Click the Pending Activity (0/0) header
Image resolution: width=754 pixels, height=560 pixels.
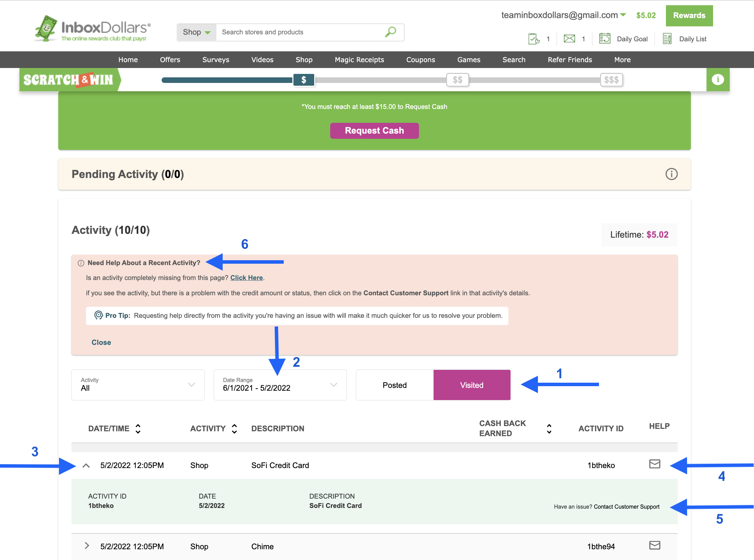(x=128, y=174)
